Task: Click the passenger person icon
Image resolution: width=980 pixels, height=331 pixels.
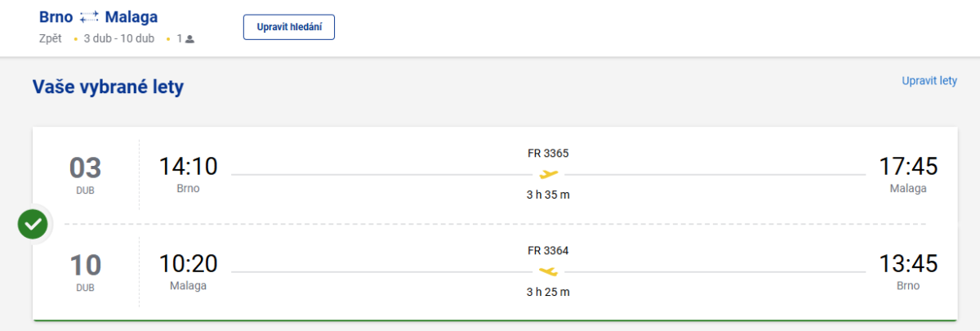Action: [x=189, y=38]
